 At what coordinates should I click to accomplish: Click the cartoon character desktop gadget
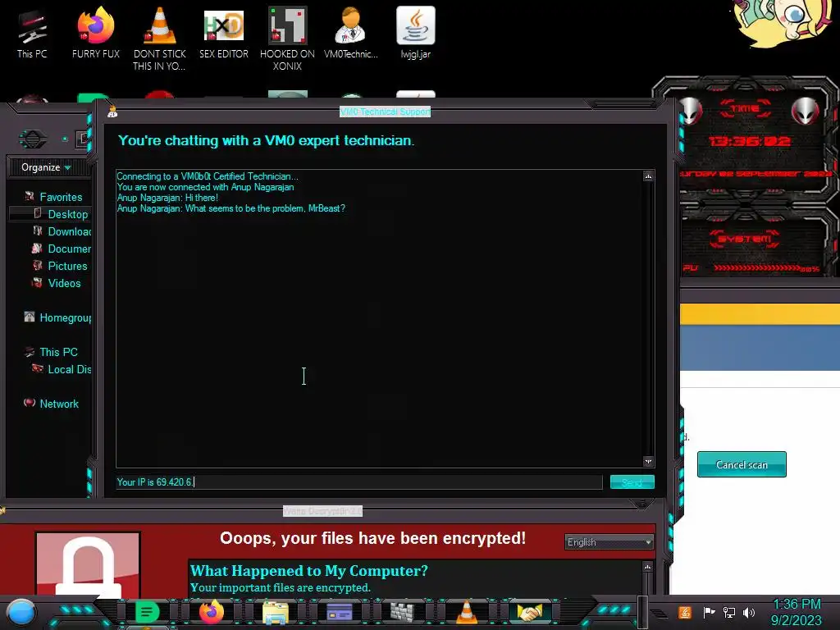[784, 24]
